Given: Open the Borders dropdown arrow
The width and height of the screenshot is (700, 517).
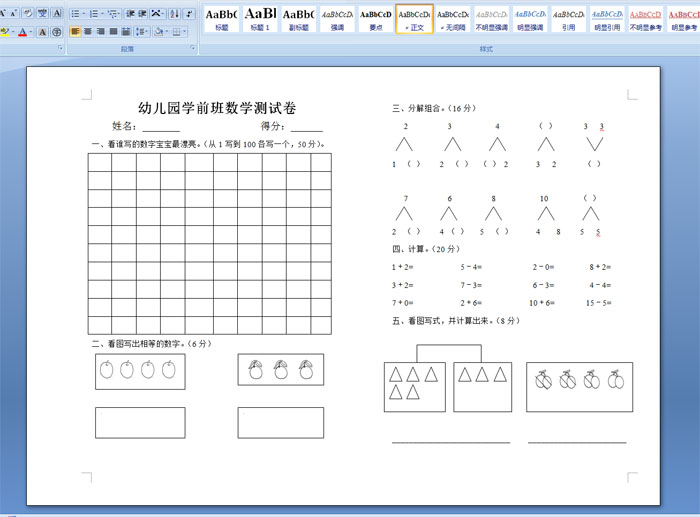Looking at the screenshot, I should [x=184, y=32].
